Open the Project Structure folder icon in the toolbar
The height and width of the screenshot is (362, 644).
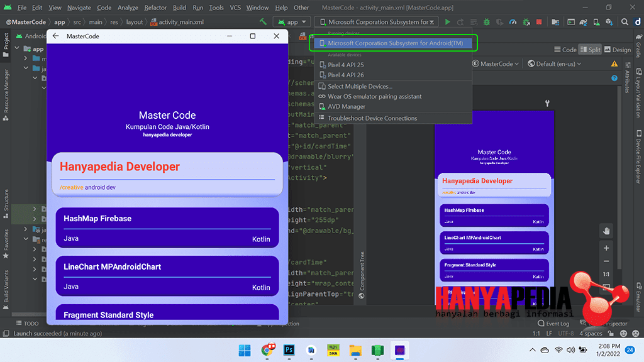pos(555,22)
